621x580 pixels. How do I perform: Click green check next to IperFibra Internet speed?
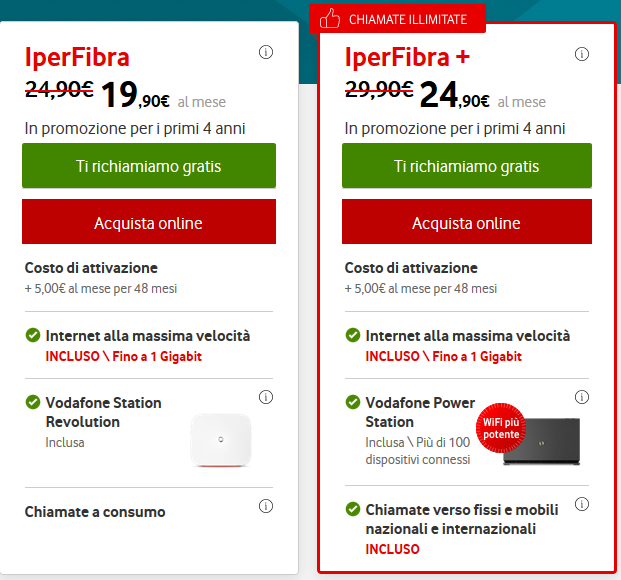coord(33,337)
